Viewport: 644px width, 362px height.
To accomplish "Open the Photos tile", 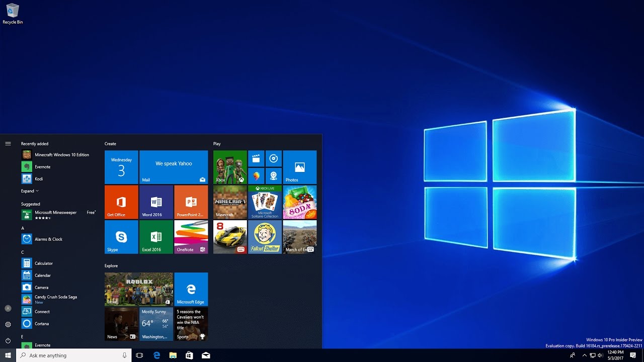I will 299,167.
